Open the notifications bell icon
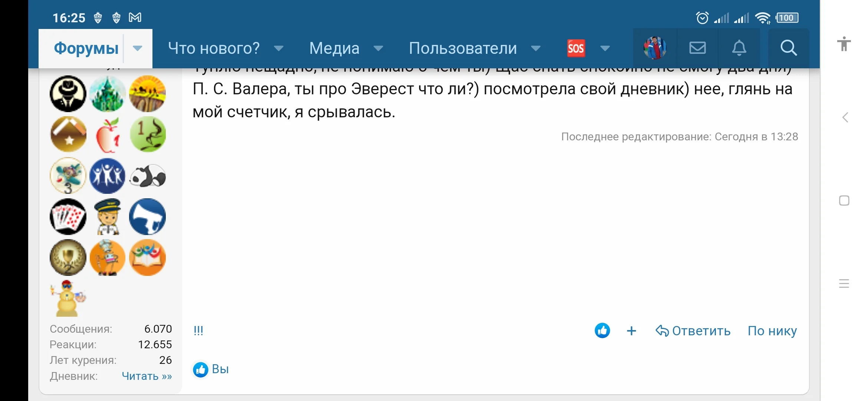868x401 pixels. tap(739, 48)
